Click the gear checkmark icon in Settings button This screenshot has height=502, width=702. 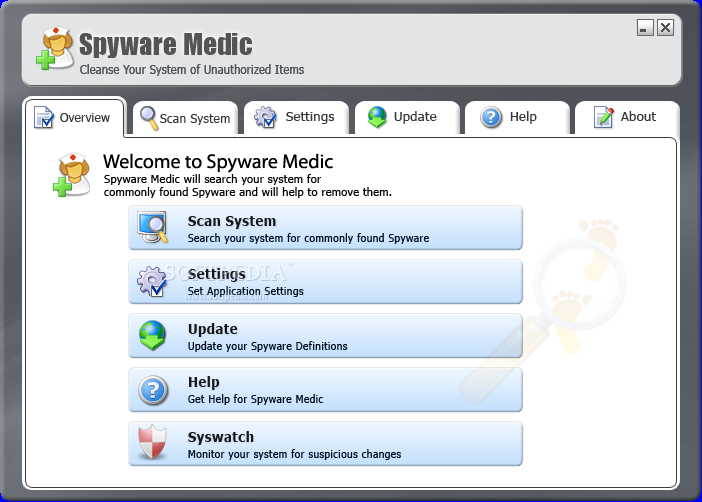(x=152, y=282)
